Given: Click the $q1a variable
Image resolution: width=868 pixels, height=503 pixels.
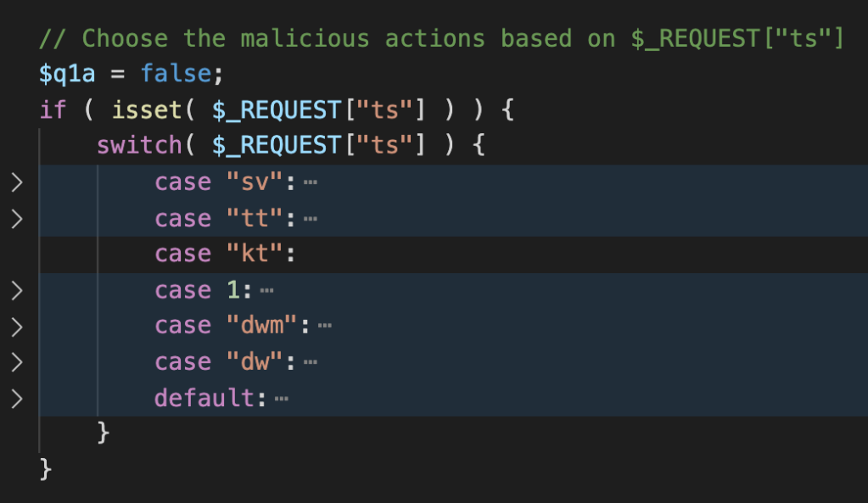Looking at the screenshot, I should 67,74.
